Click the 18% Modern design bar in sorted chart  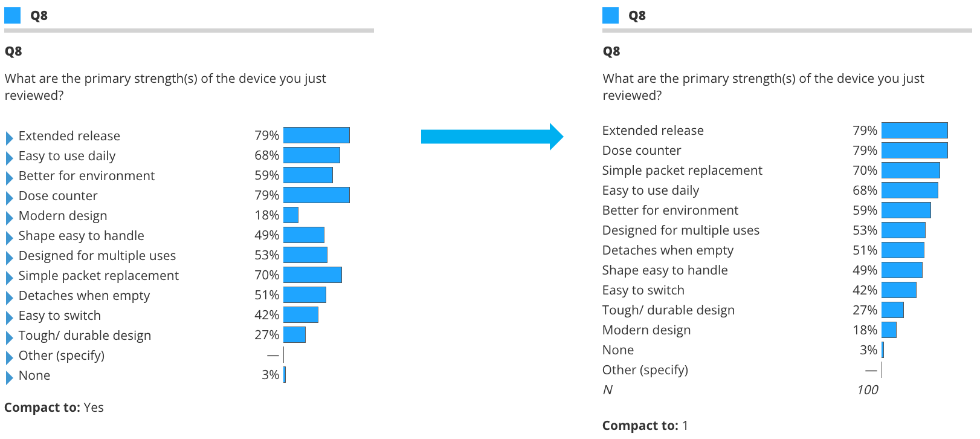(x=889, y=330)
